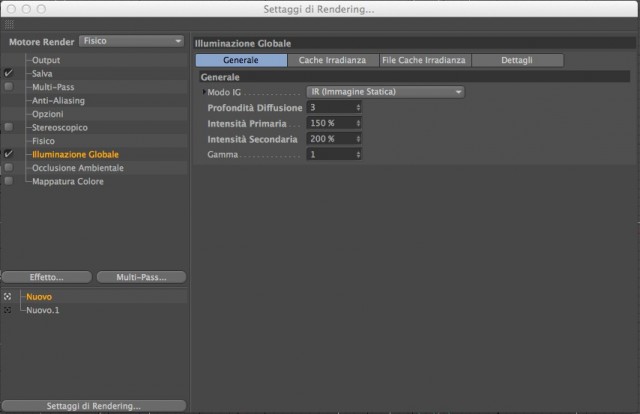Click the Intensità Secondaria 200 % field

pos(334,139)
